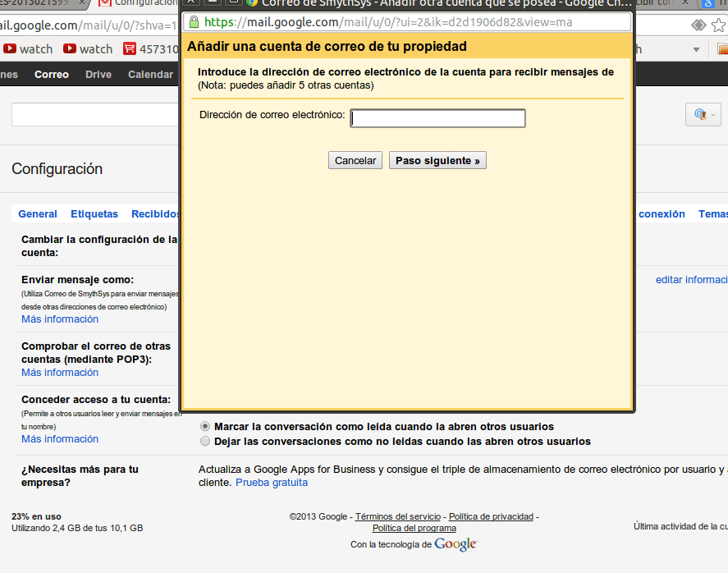
Task: Open the 'Términos del servicio' link
Action: (397, 516)
